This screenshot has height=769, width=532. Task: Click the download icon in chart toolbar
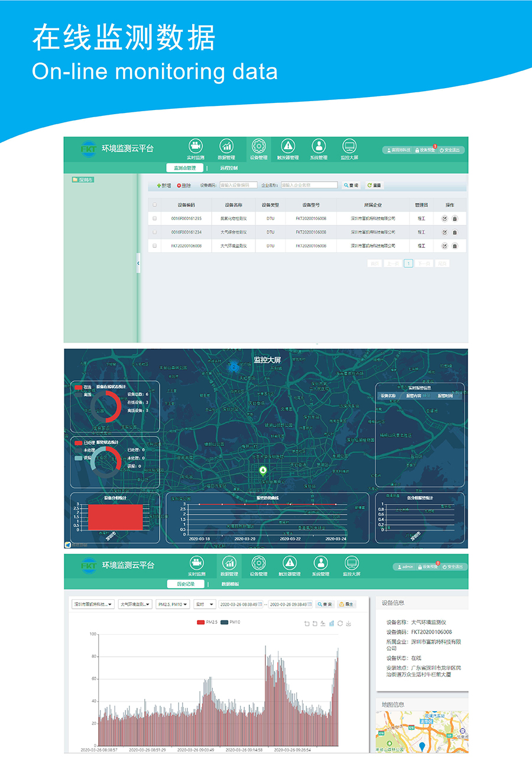click(x=349, y=623)
